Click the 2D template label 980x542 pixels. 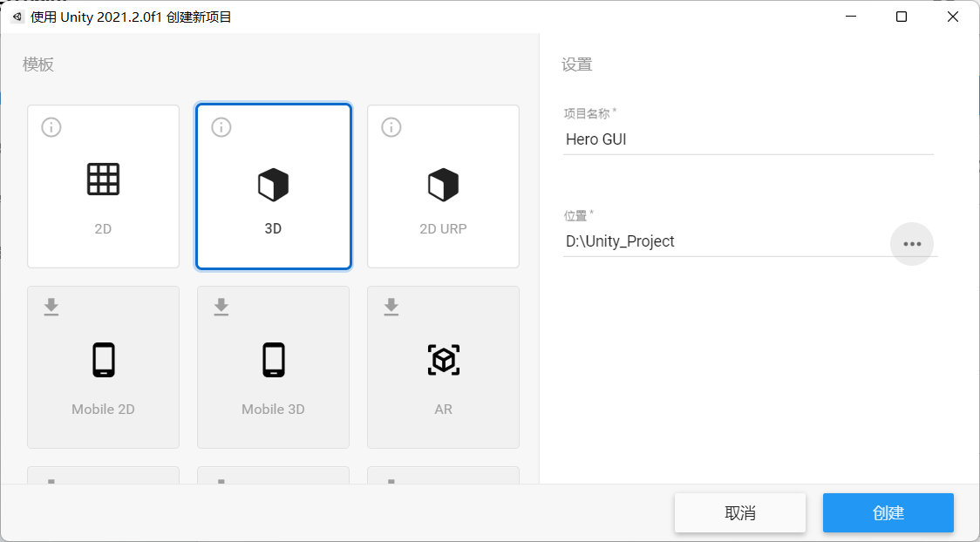[103, 229]
